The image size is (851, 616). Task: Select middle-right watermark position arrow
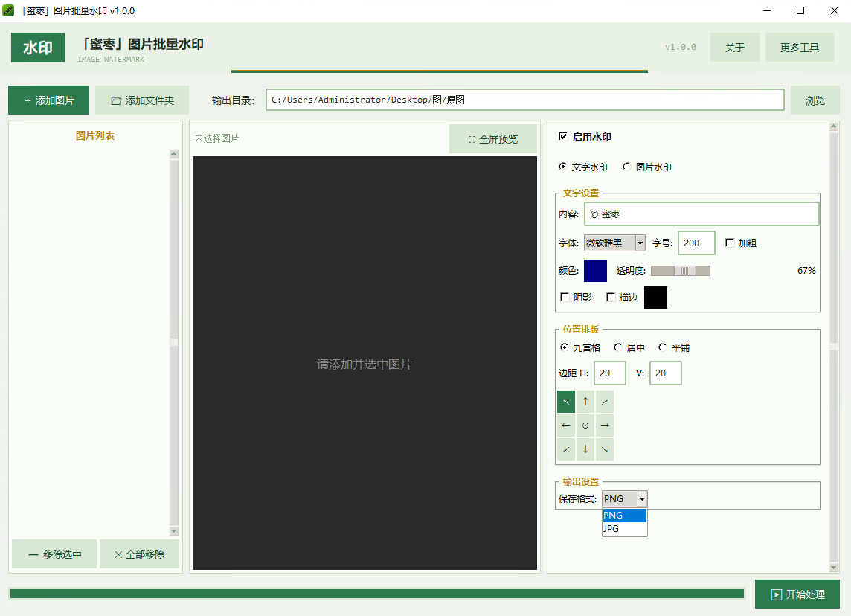point(605,426)
